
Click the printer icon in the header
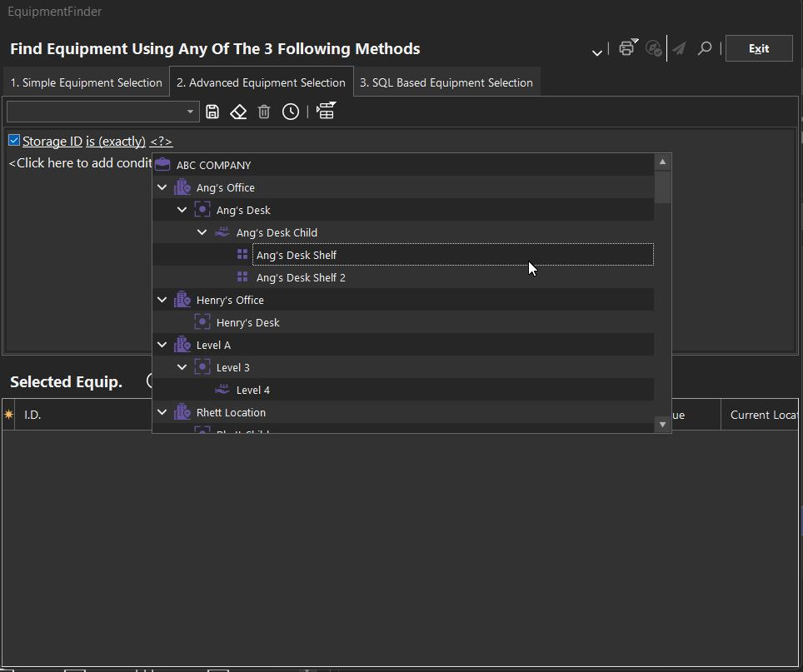coord(626,48)
